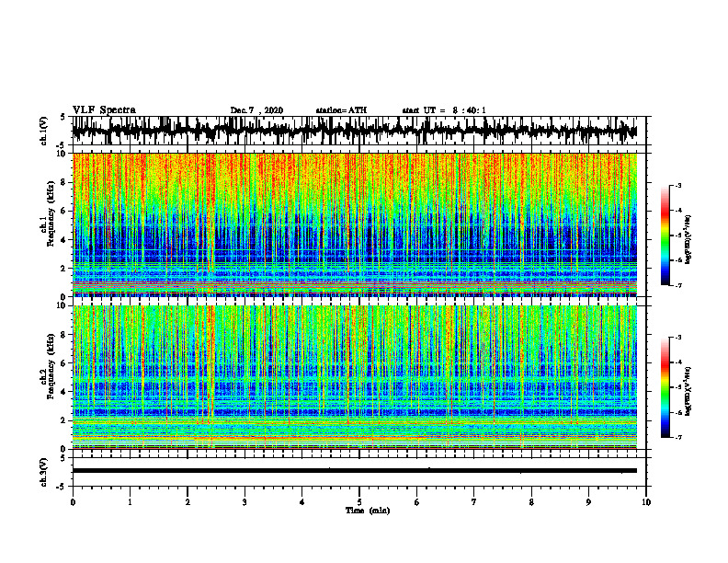728x563 pixels.
Task: Click the 'VLF Spectra' plot title
Action: (x=104, y=110)
